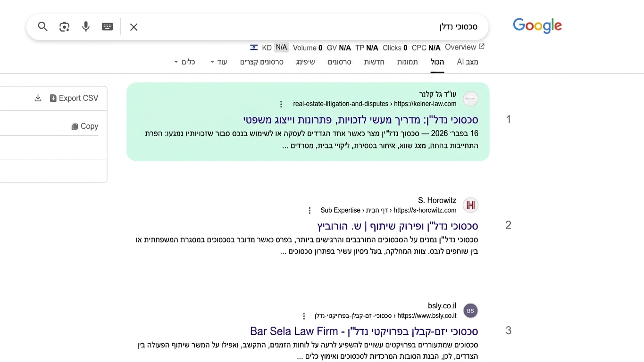Click the kelner-law.com URL breadcrumb

coord(375,104)
